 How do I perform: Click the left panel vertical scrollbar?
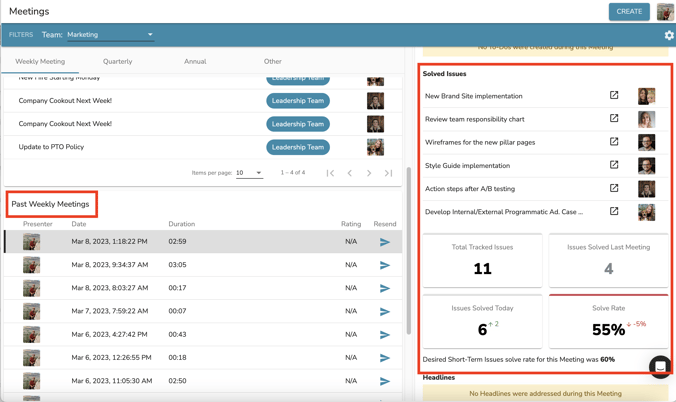(409, 250)
